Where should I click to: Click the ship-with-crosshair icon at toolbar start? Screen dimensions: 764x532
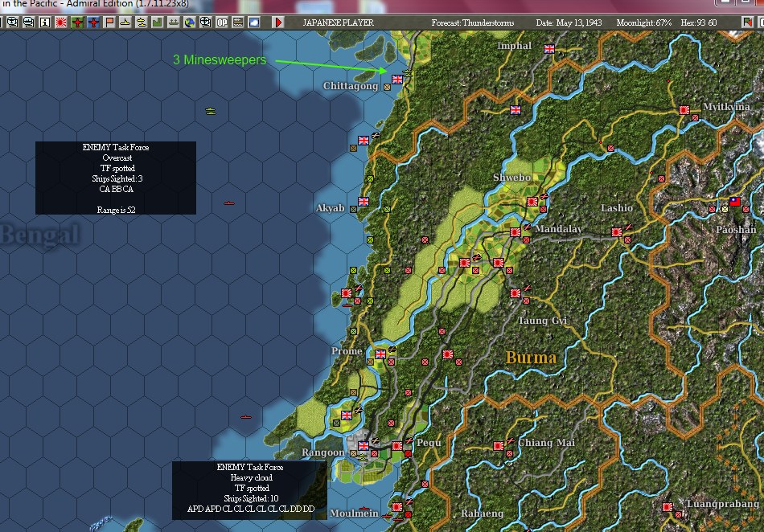(x=13, y=23)
